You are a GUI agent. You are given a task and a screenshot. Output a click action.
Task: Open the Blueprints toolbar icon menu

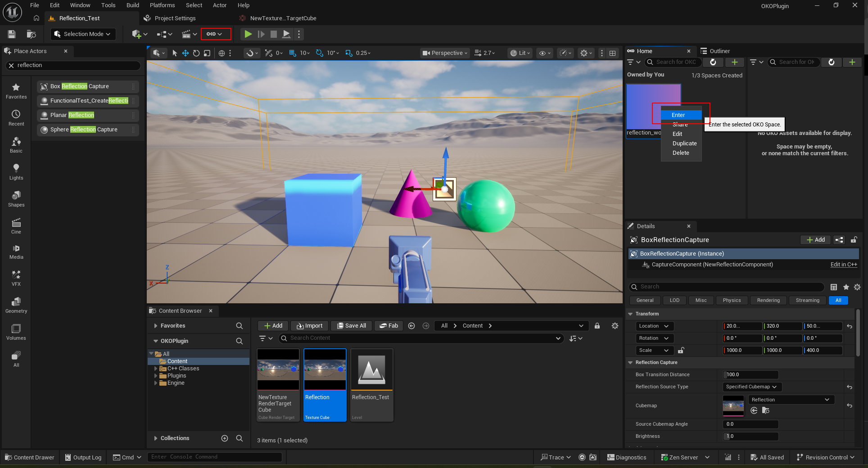(164, 34)
